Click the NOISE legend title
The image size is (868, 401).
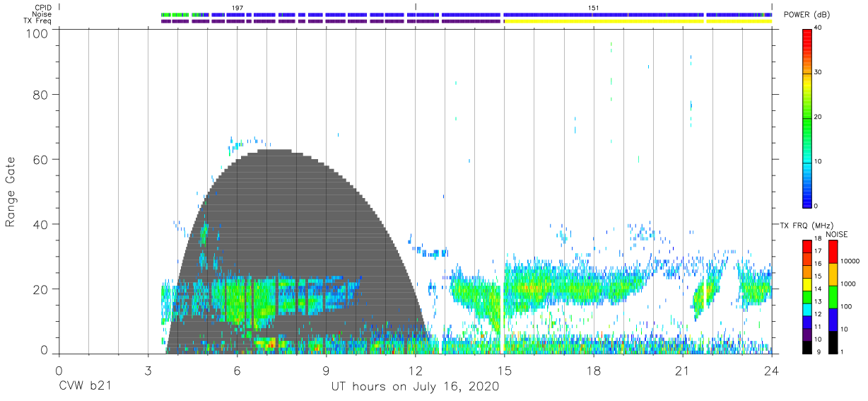click(837, 234)
